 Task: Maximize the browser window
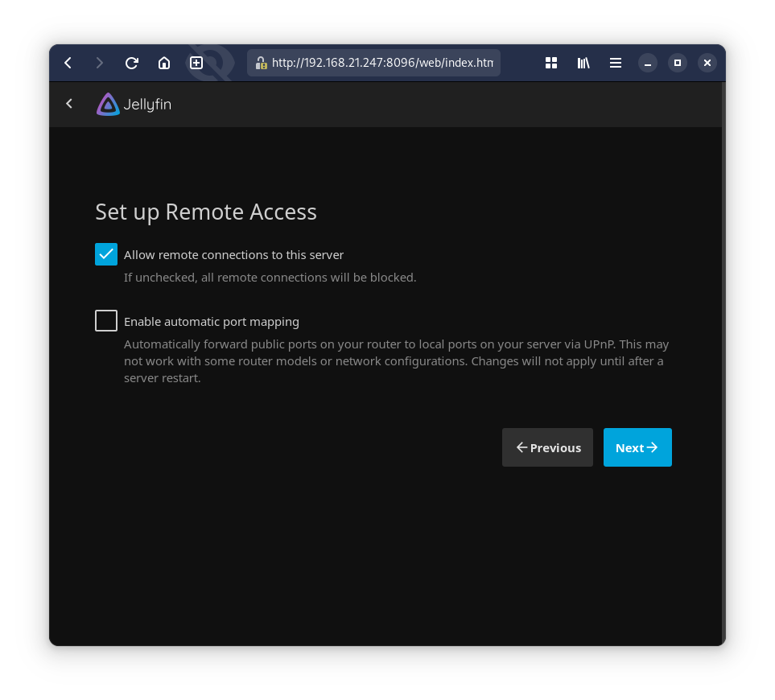pos(678,63)
